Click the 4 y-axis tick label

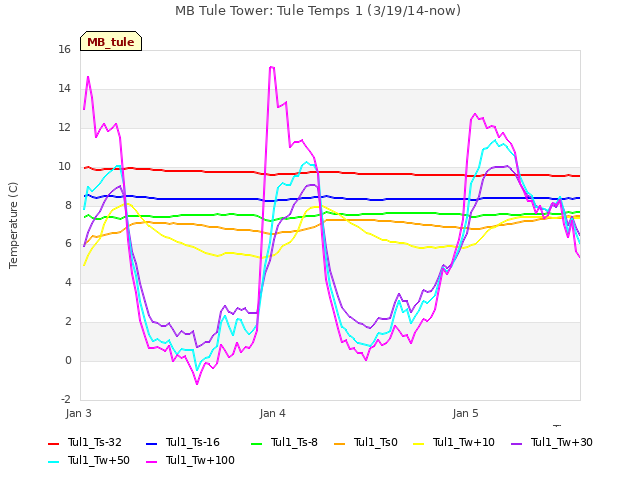click(x=68, y=282)
